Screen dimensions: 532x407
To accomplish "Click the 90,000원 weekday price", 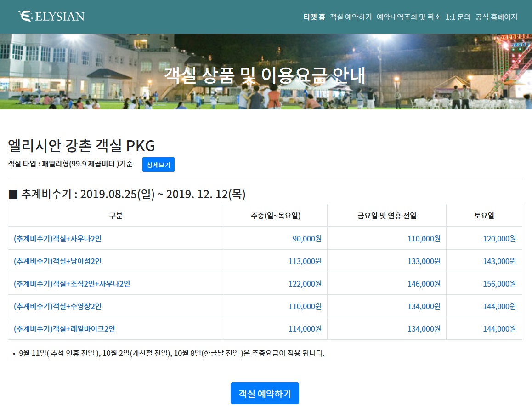I will click(x=307, y=239).
